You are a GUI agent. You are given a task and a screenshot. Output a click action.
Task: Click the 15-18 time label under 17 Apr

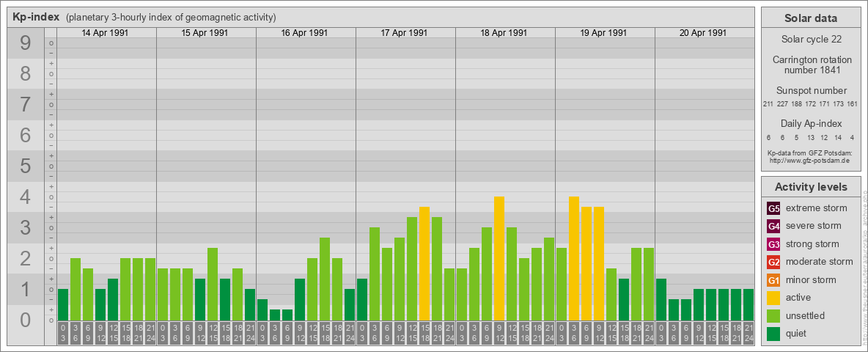424,333
